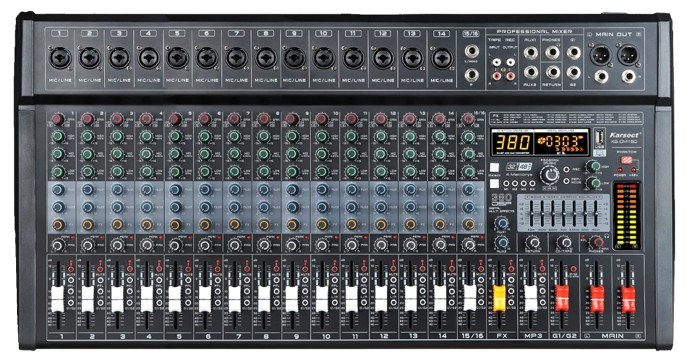Click the left MAIN OUT XLR connector
This screenshot has width=687, height=363.
[600, 56]
